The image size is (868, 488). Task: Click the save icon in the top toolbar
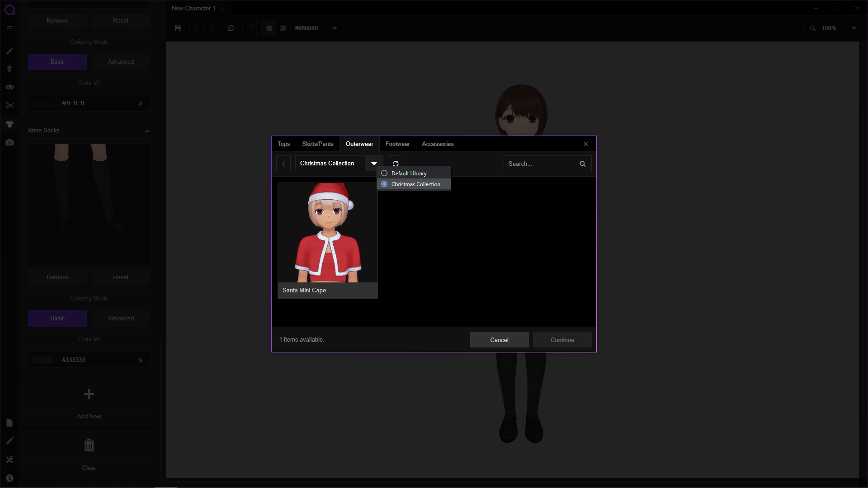178,28
